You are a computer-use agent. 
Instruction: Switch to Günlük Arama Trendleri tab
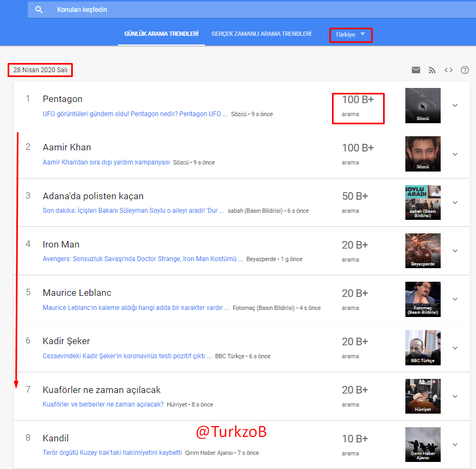[161, 34]
